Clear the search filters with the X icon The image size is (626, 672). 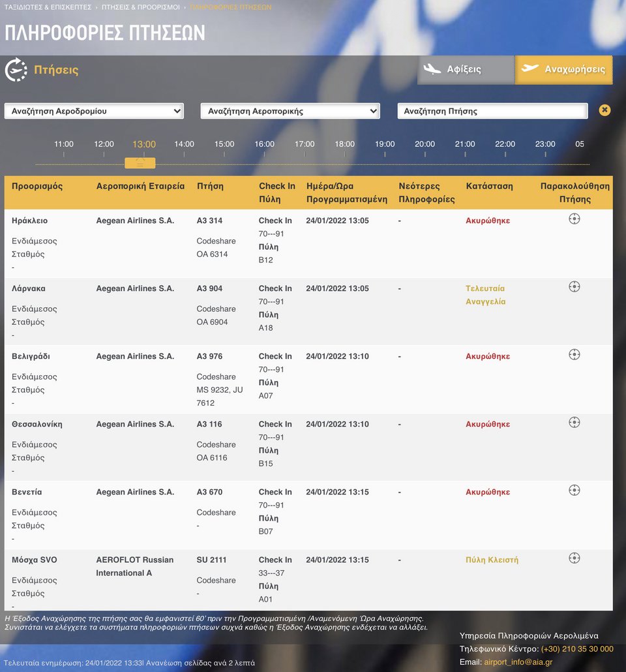point(604,110)
